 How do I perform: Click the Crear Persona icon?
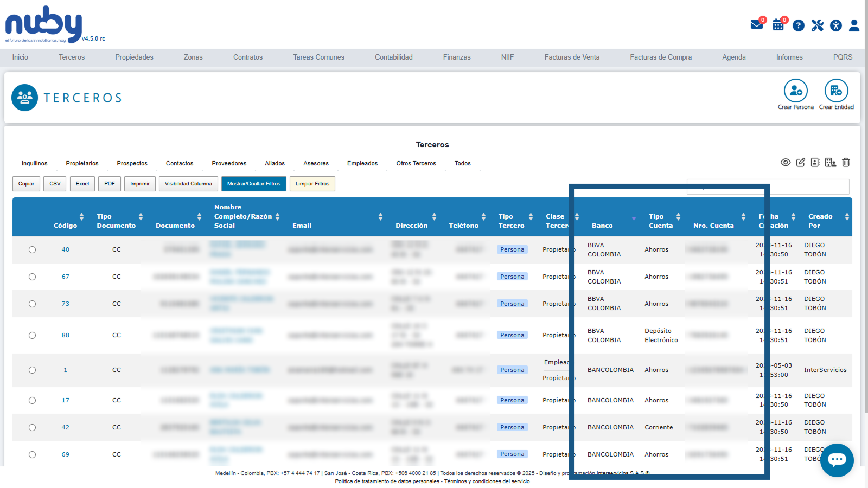point(796,91)
